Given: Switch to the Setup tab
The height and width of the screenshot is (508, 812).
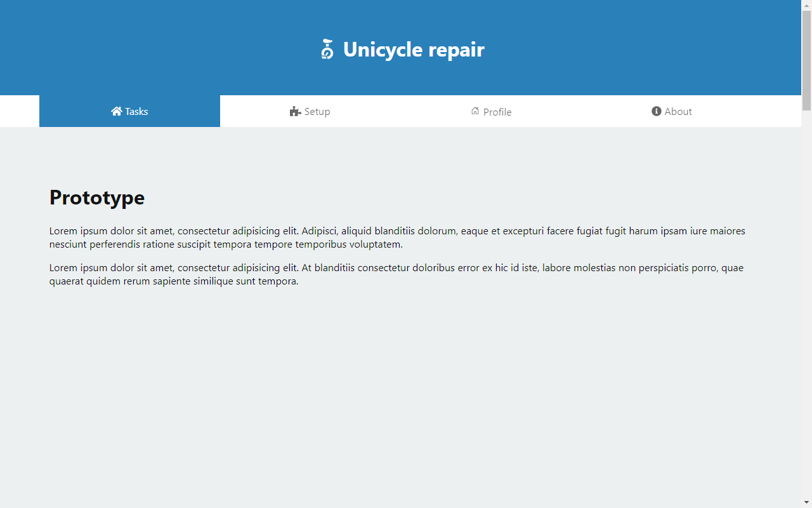Looking at the screenshot, I should (310, 111).
